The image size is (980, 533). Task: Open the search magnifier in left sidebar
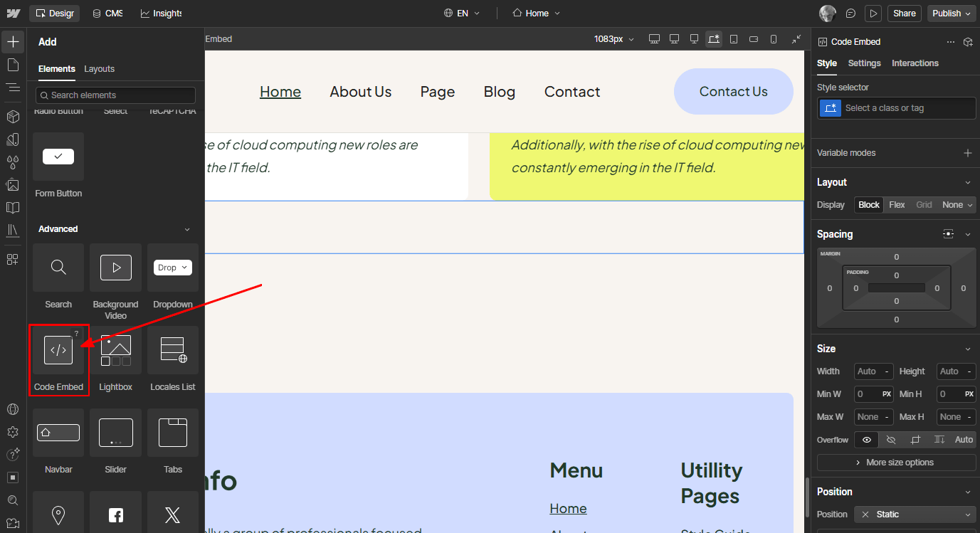(13, 500)
